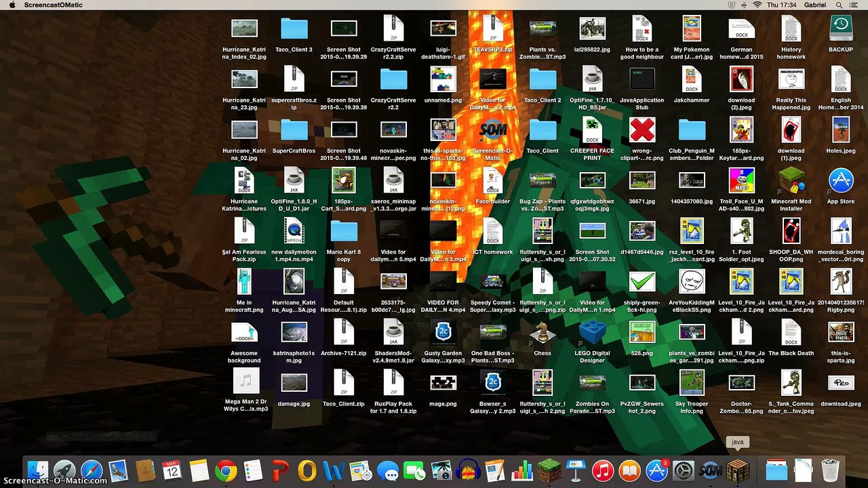Image resolution: width=868 pixels, height=488 pixels.
Task: Open the Downloads folder in the Dock
Action: [x=776, y=470]
